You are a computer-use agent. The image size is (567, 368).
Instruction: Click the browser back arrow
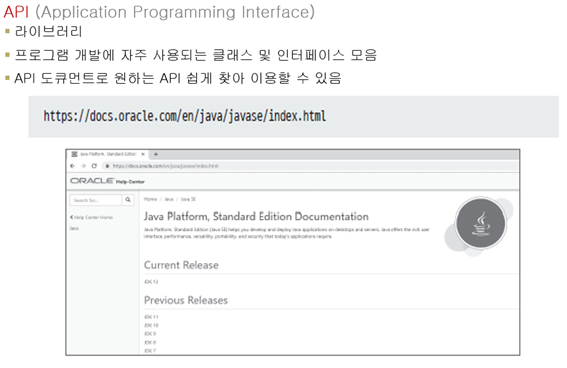tap(73, 166)
